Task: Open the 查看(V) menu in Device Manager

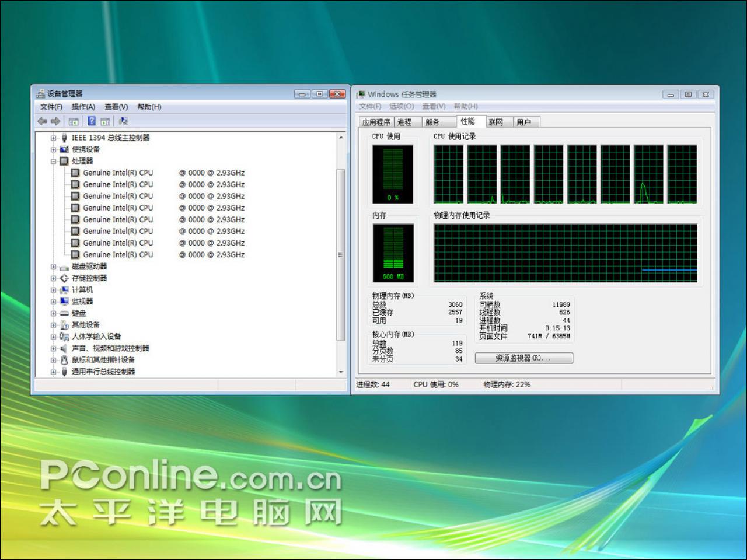Action: pos(116,107)
